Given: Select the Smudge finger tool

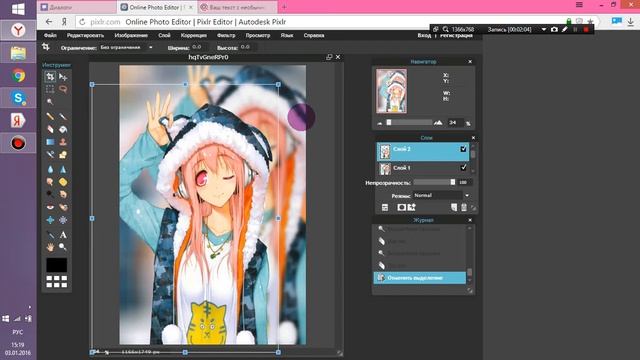Looking at the screenshot, I should [x=50, y=182].
